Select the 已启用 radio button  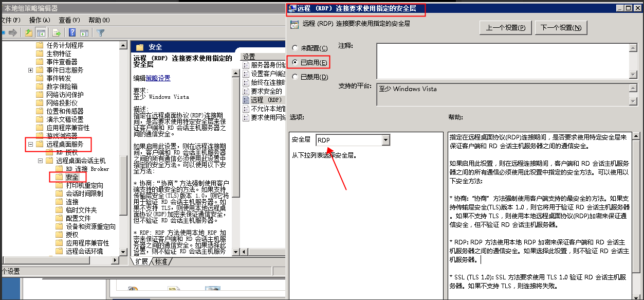tap(295, 63)
